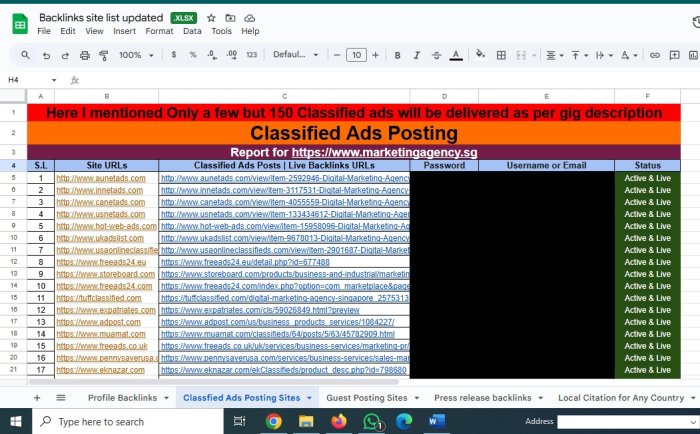Image resolution: width=700 pixels, height=434 pixels.
Task: Open the aunetads.com site URL link
Action: (x=101, y=178)
